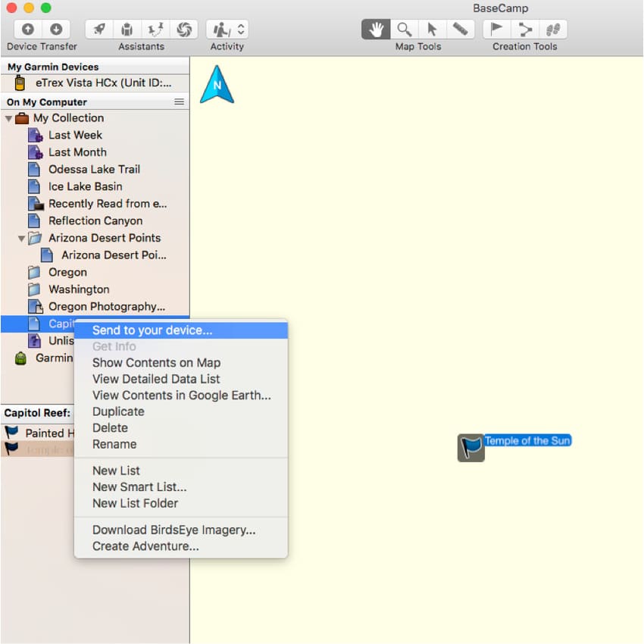Collapse the Arizona Desert Points folder
The image size is (644, 644).
point(22,239)
